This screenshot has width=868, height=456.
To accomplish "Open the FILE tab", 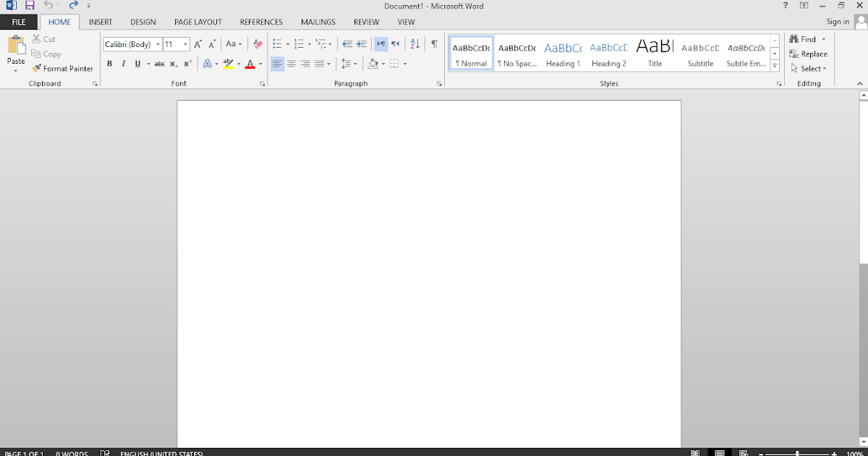I will 19,22.
